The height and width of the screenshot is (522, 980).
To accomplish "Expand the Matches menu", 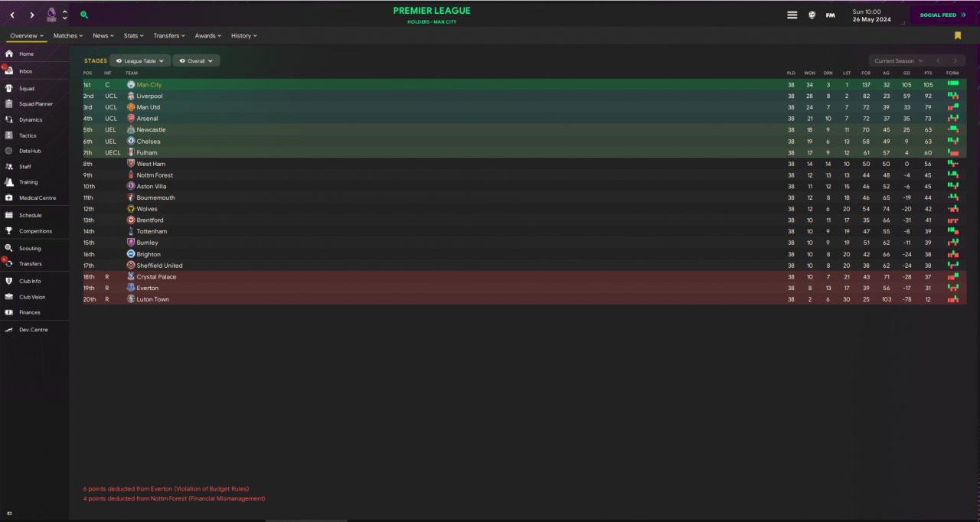I will coord(68,35).
